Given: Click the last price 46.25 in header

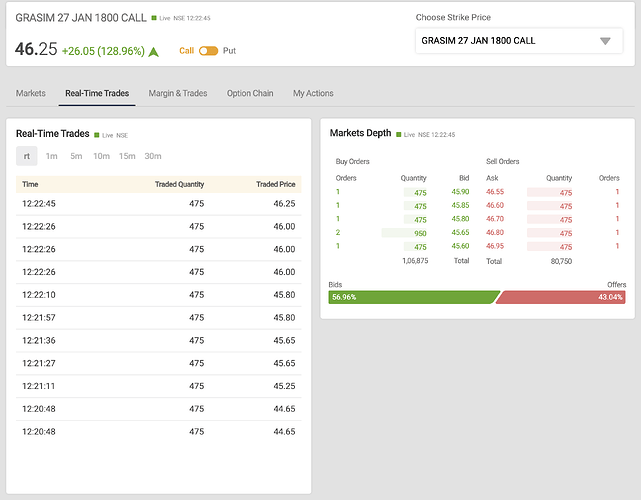Looking at the screenshot, I should pos(36,49).
